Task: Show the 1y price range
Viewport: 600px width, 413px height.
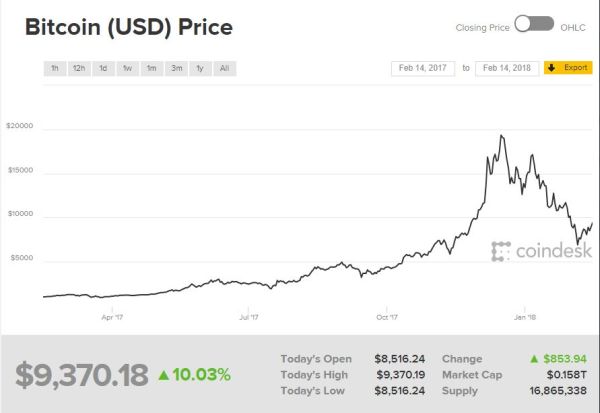Action: click(200, 68)
